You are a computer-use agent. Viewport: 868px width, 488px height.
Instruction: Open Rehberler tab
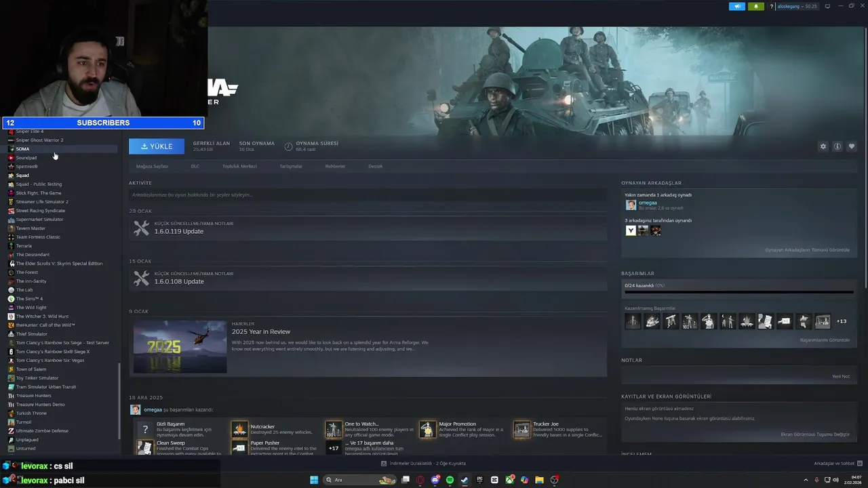(x=335, y=166)
